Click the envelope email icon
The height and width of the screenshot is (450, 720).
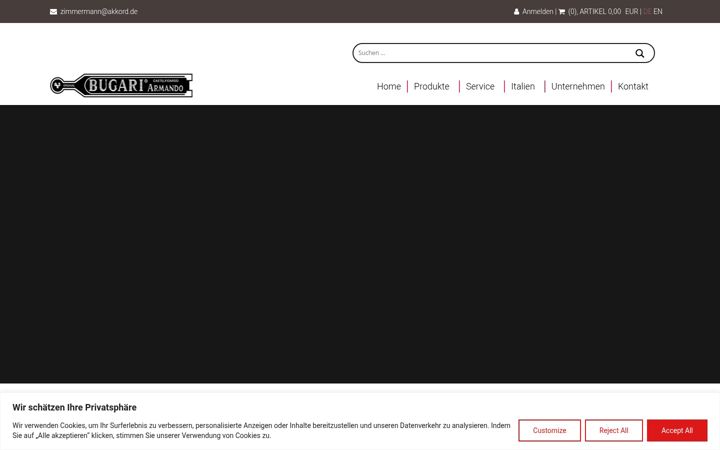point(53,11)
